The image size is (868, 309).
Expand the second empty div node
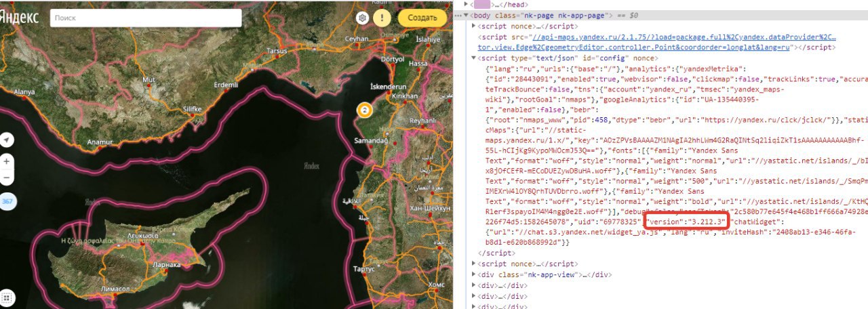point(474,296)
